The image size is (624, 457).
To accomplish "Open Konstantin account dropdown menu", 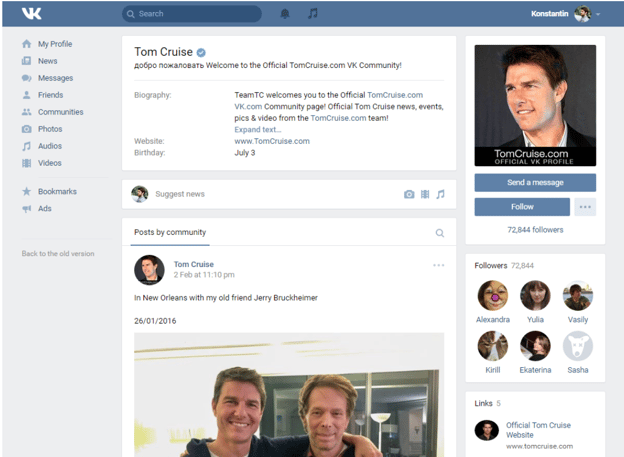I will tap(566, 14).
